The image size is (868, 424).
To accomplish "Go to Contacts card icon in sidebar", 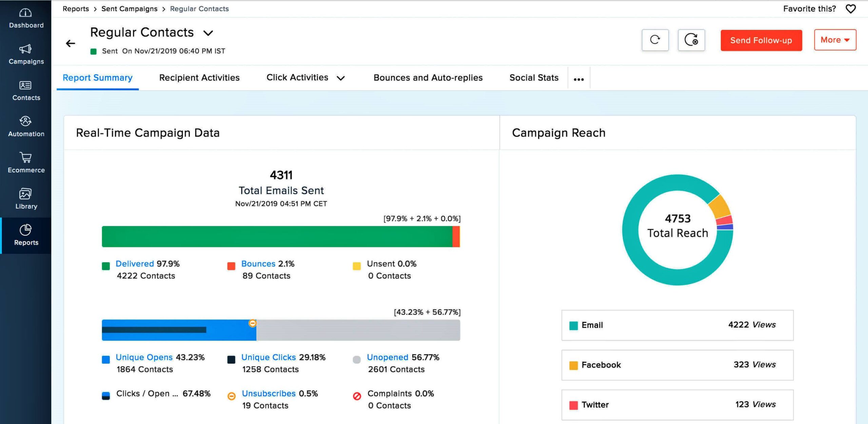I will [x=25, y=85].
